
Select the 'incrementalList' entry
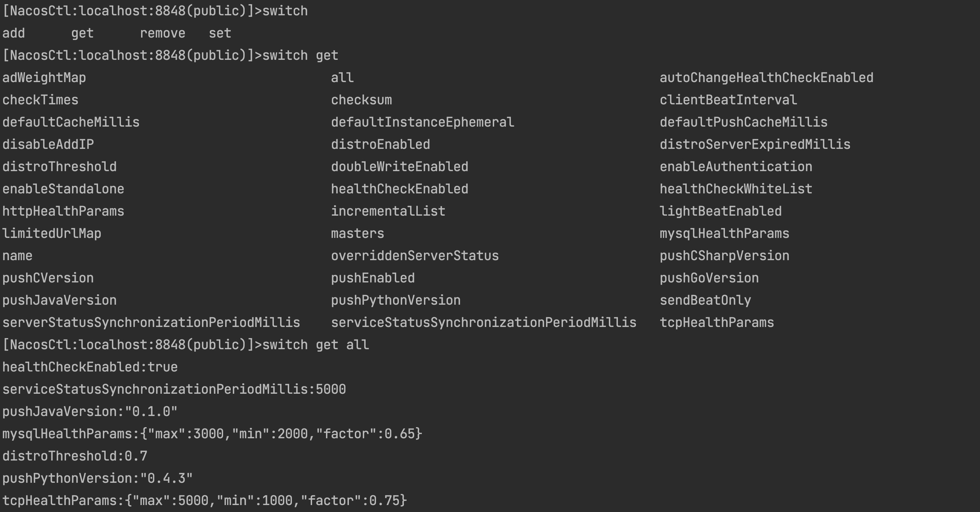[388, 211]
